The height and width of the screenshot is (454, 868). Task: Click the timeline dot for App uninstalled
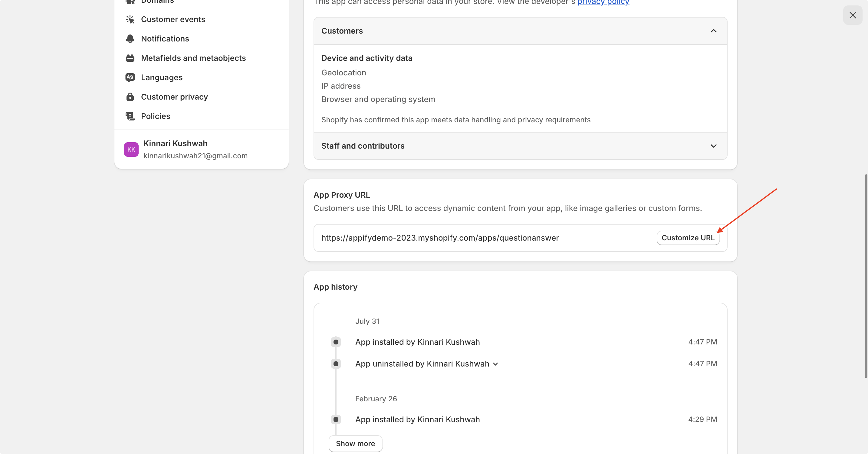(x=336, y=364)
